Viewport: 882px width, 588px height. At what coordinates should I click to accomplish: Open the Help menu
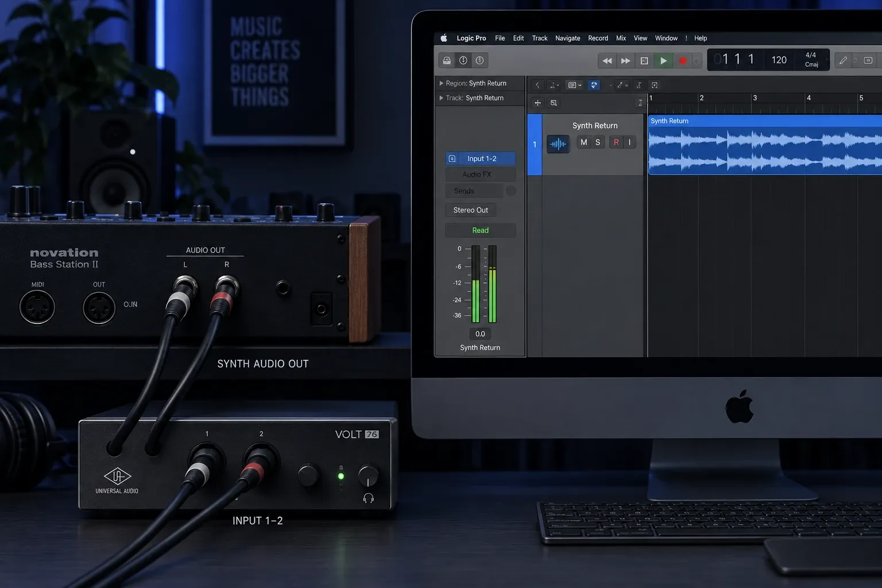pos(701,38)
